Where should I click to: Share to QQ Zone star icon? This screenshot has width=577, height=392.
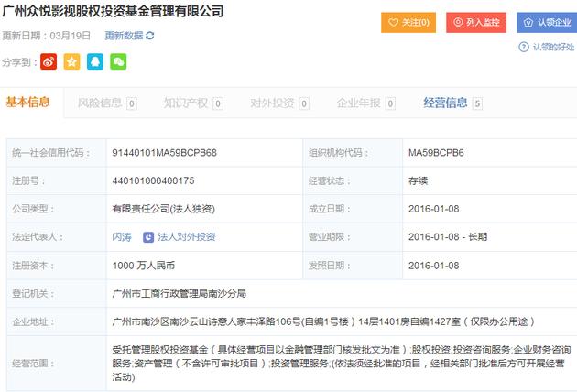point(72,62)
